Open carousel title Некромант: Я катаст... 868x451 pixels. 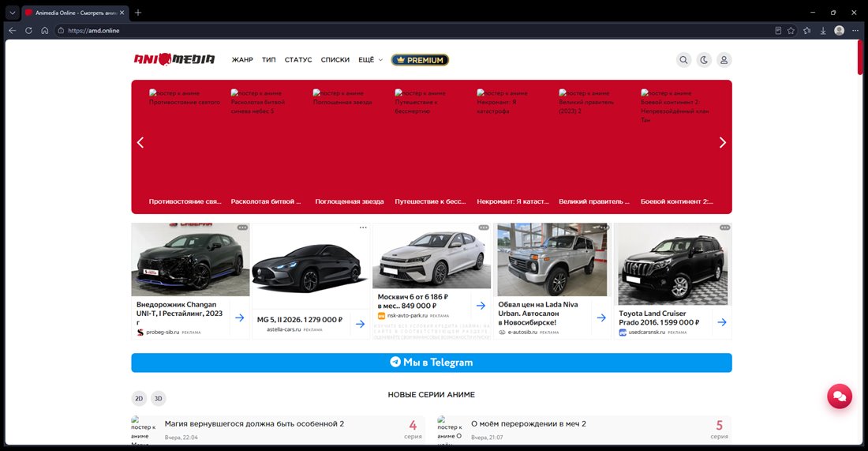pyautogui.click(x=513, y=201)
